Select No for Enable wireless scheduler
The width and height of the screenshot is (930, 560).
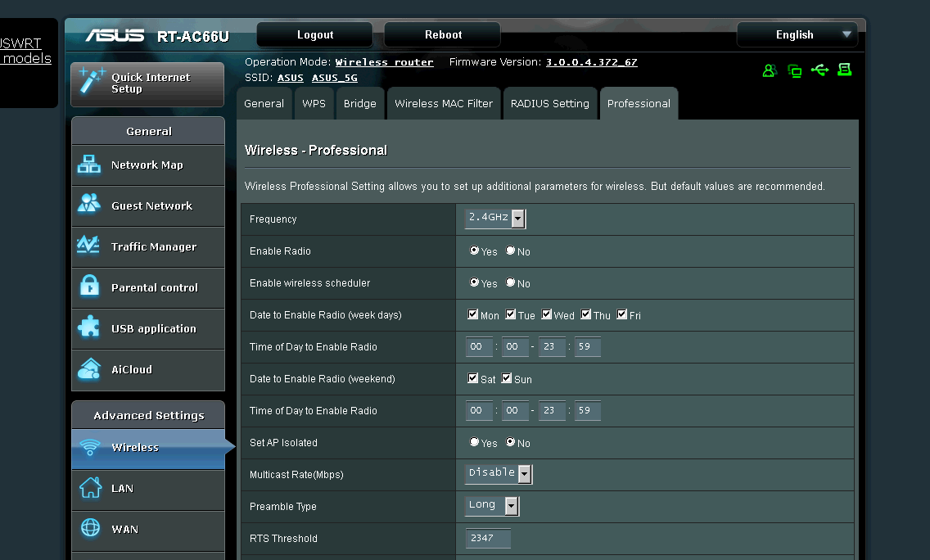(510, 282)
